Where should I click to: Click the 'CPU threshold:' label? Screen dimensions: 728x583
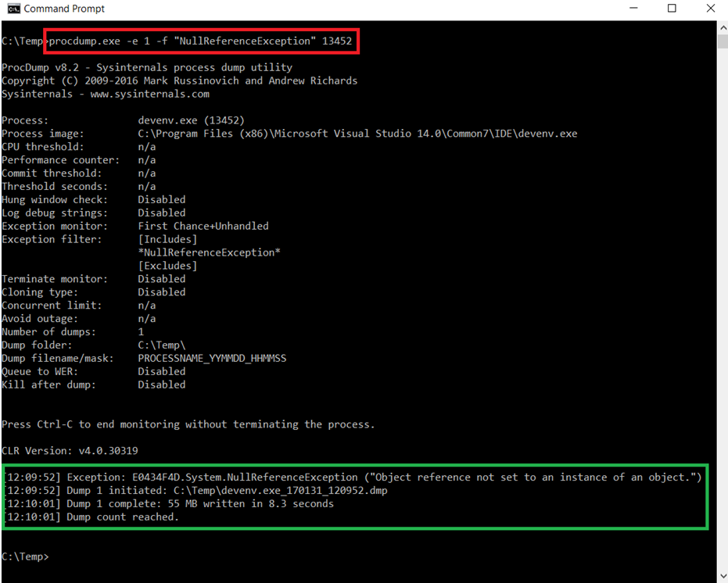[43, 147]
